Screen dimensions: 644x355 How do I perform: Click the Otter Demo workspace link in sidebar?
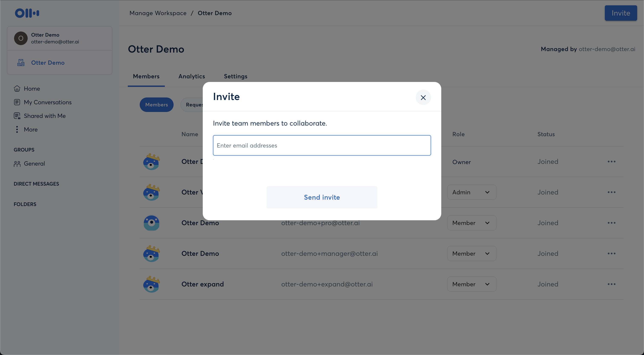click(x=48, y=63)
